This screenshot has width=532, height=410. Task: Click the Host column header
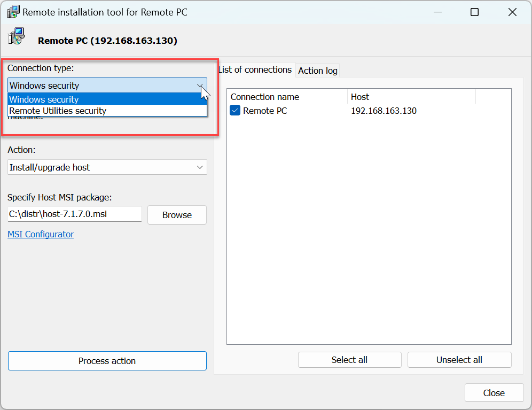coord(410,97)
